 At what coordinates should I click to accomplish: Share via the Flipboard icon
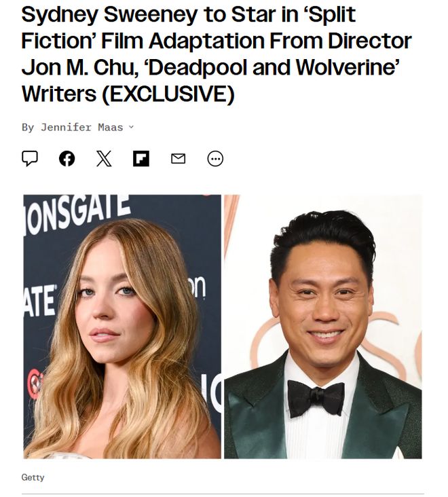tap(141, 158)
